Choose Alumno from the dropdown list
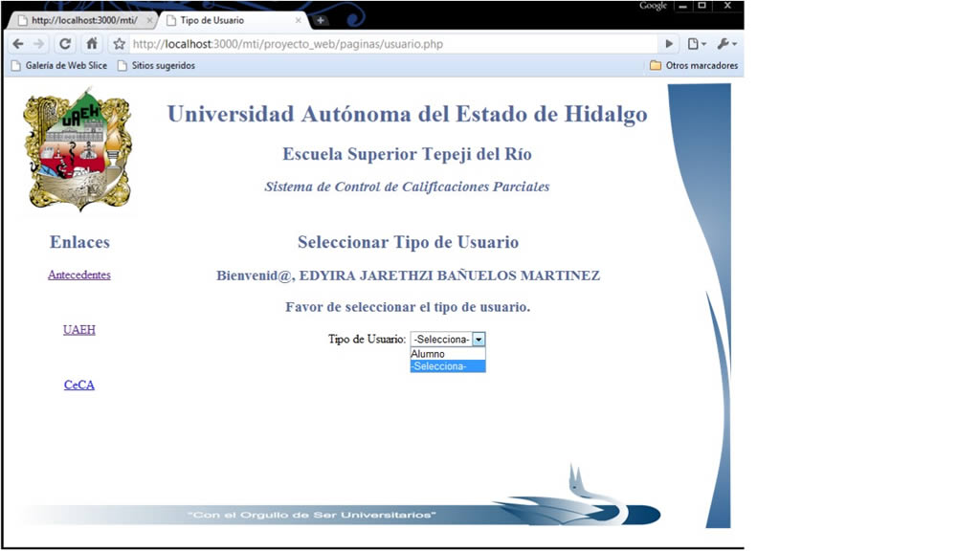The image size is (980, 551). click(448, 354)
